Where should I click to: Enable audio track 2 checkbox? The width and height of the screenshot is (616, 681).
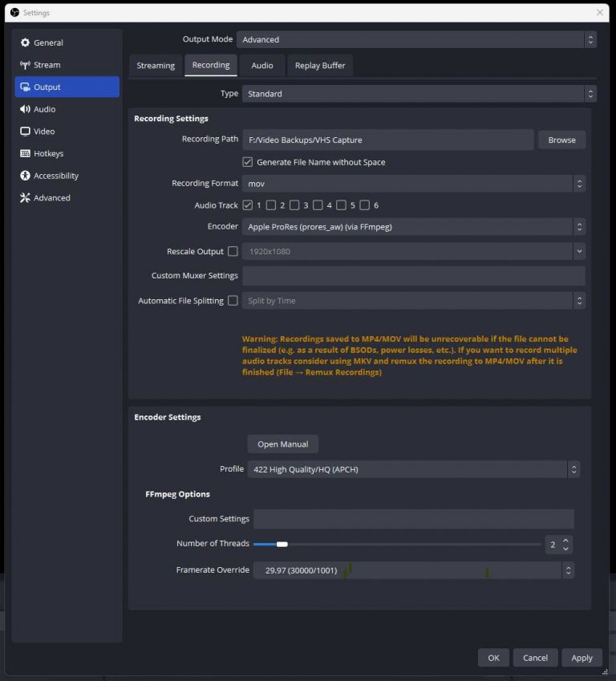[x=271, y=205]
